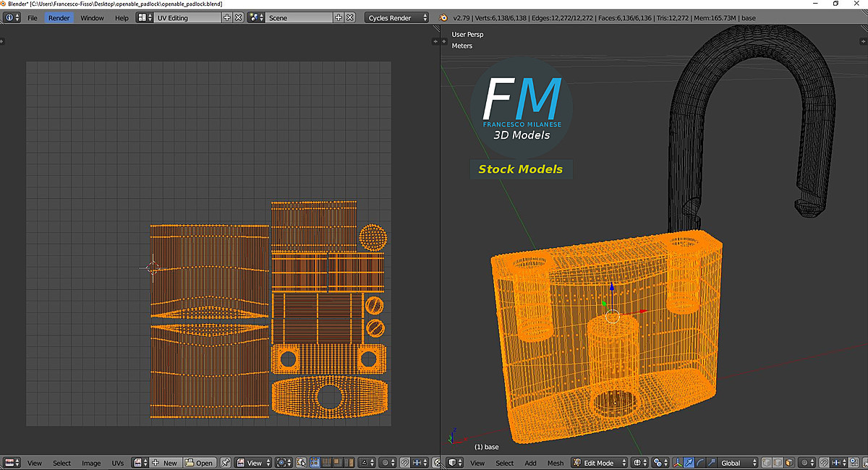
Task: Delete the current scene with the X icon
Action: [350, 17]
